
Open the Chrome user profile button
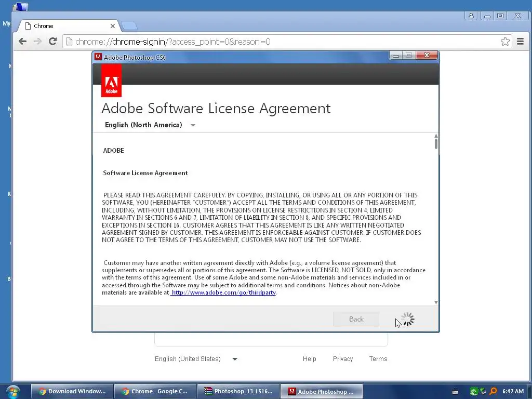point(471,16)
